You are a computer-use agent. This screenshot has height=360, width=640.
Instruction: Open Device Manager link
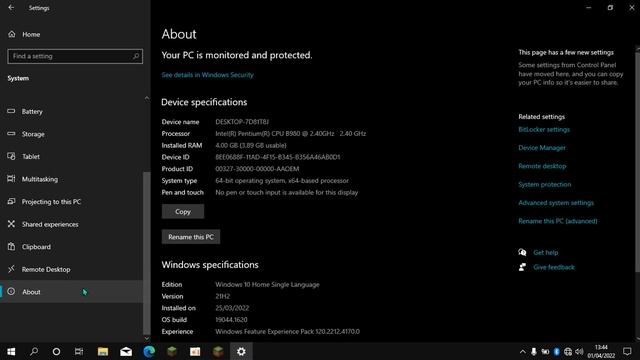pyautogui.click(x=542, y=148)
